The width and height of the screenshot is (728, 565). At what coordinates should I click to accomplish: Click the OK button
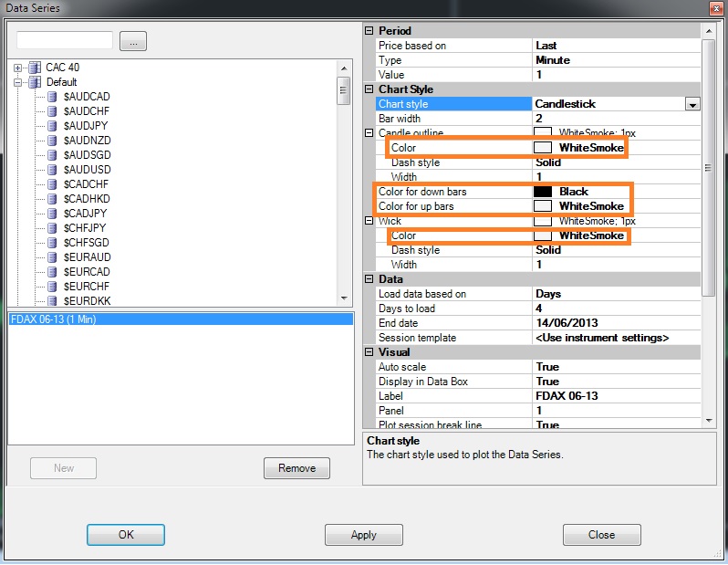point(126,535)
